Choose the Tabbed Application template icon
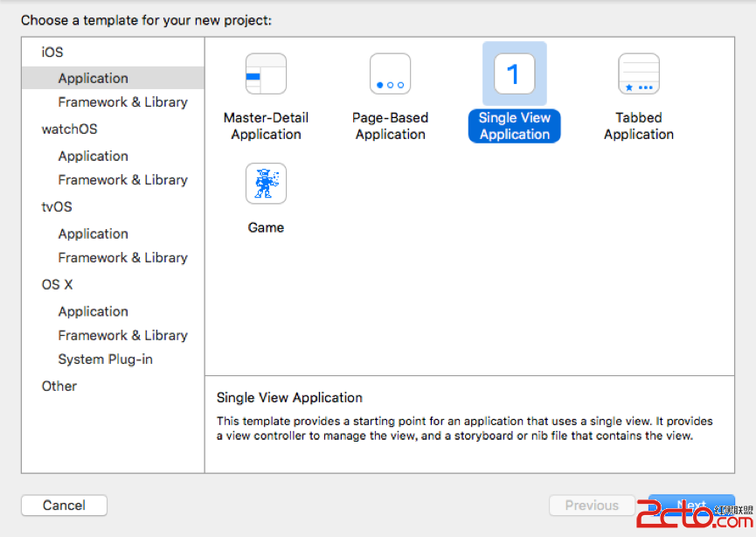 (638, 74)
